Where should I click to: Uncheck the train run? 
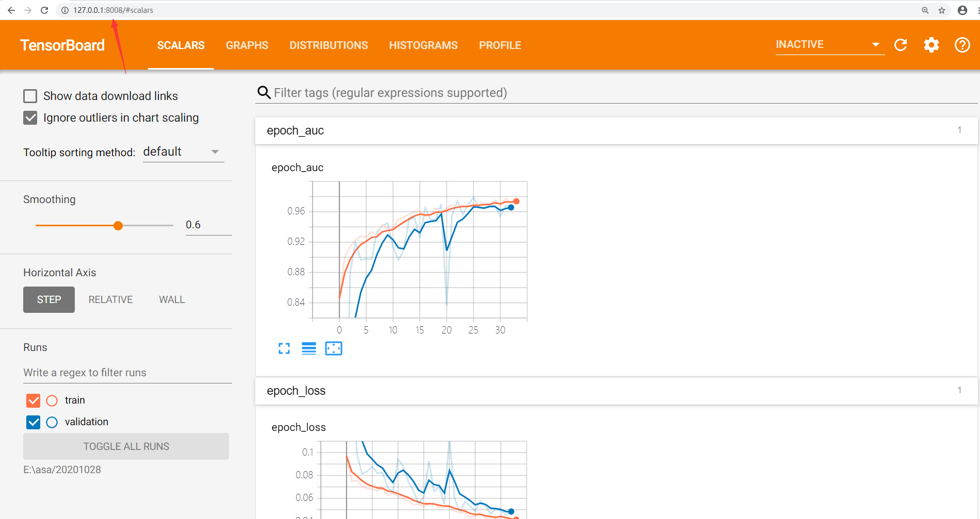click(x=33, y=400)
